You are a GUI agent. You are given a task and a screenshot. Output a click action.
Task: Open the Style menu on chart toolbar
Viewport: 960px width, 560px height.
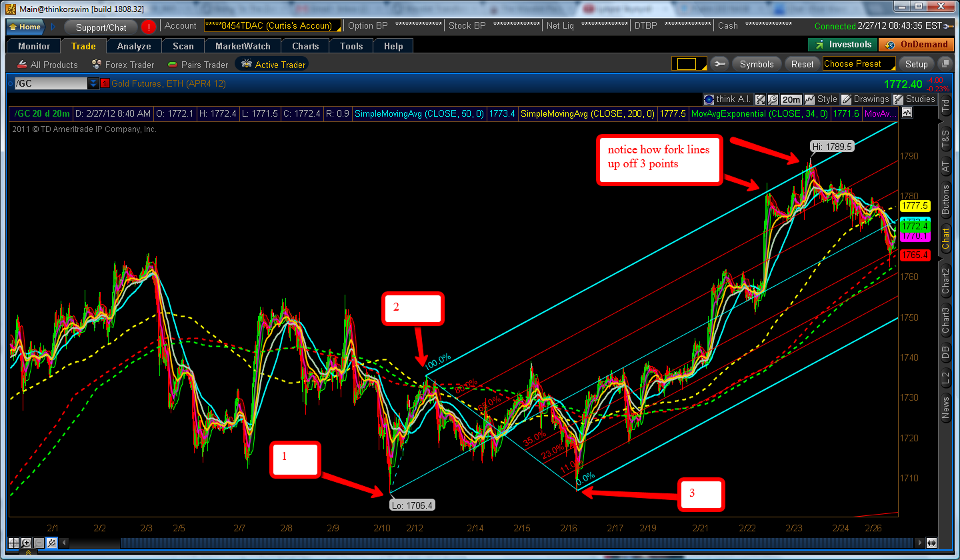(821, 99)
